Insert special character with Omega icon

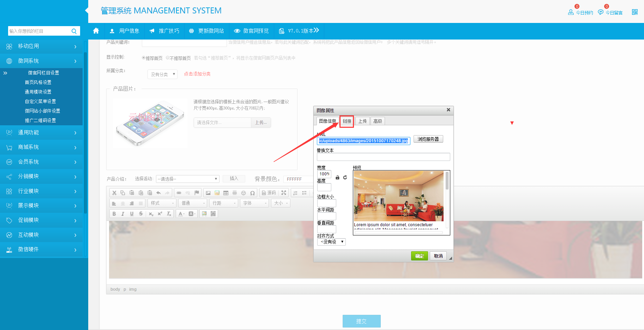(x=252, y=193)
